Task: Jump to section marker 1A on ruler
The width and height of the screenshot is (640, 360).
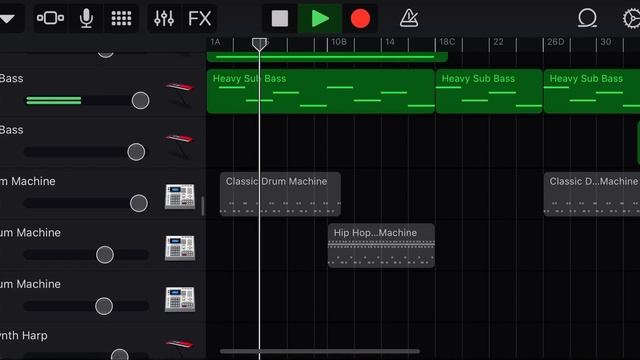Action: [x=216, y=42]
